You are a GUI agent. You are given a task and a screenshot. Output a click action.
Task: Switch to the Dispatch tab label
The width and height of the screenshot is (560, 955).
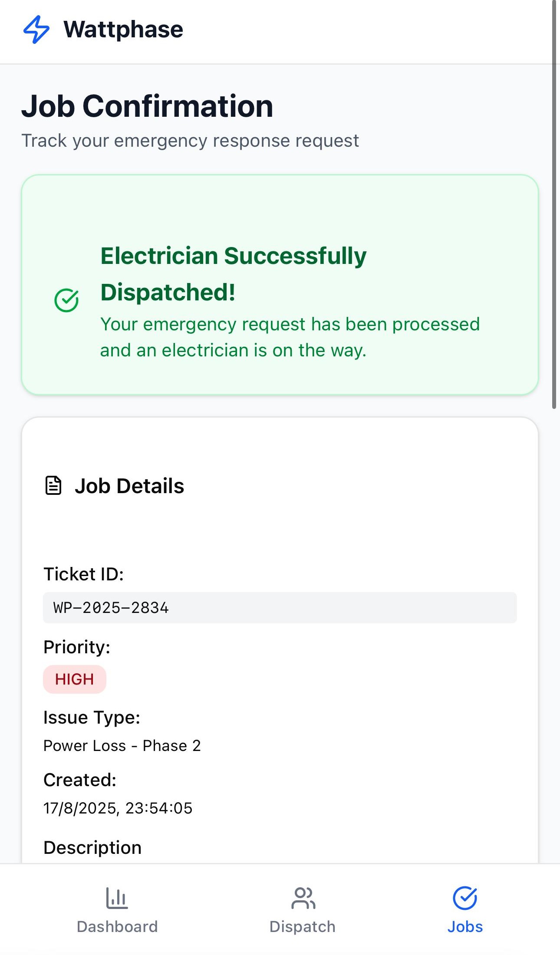[303, 927]
